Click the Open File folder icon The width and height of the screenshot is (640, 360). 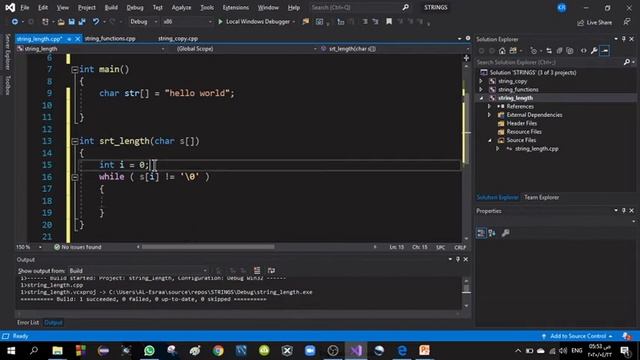coord(60,22)
